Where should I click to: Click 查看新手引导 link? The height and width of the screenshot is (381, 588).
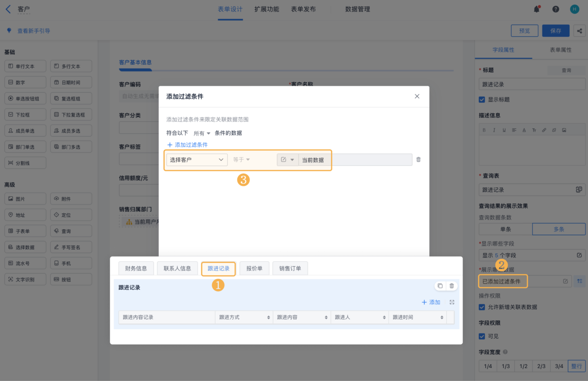(34, 31)
